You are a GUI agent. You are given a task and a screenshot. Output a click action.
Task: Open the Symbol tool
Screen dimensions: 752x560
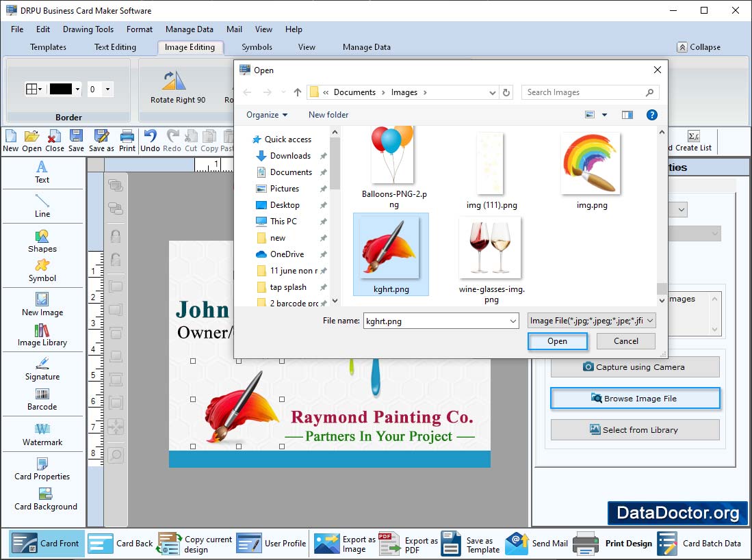(42, 271)
